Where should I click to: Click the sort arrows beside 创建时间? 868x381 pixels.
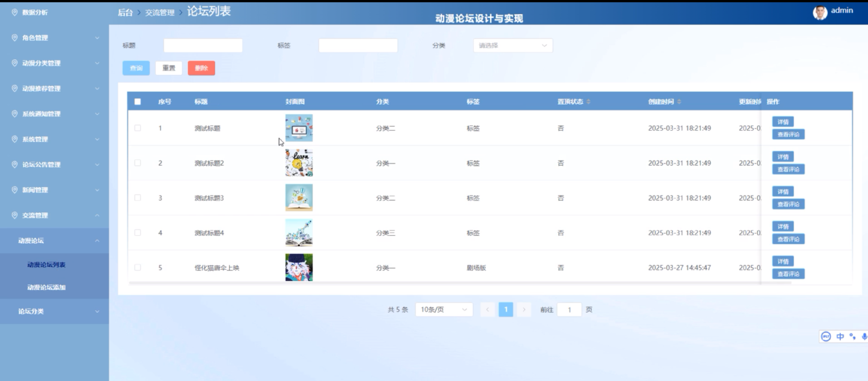[x=679, y=102]
